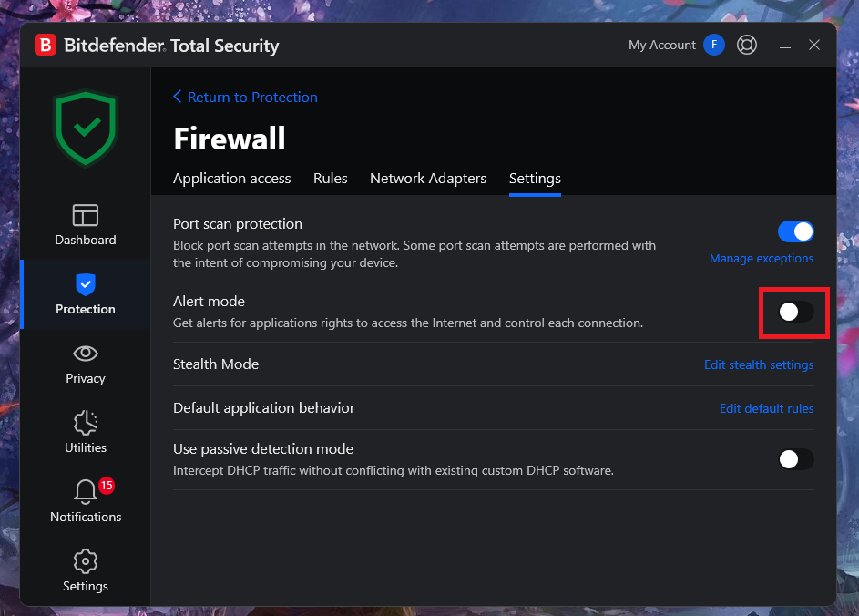This screenshot has height=616, width=859.
Task: Disable Port scan protection toggle
Action: point(795,231)
